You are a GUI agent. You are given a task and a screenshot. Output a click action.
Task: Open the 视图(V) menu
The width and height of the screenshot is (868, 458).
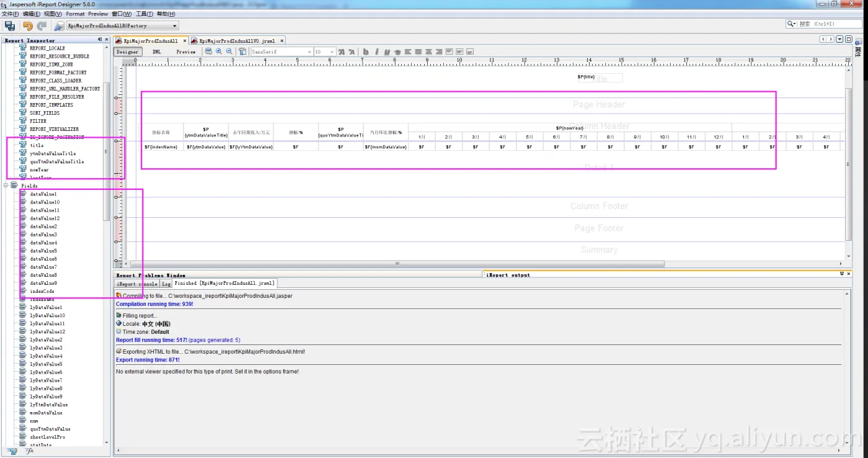click(x=53, y=14)
